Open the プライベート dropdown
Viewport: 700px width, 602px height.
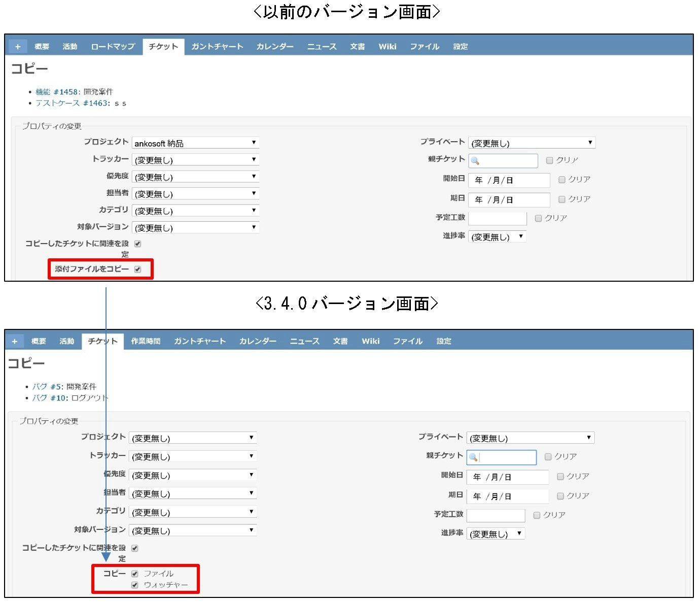point(532,143)
